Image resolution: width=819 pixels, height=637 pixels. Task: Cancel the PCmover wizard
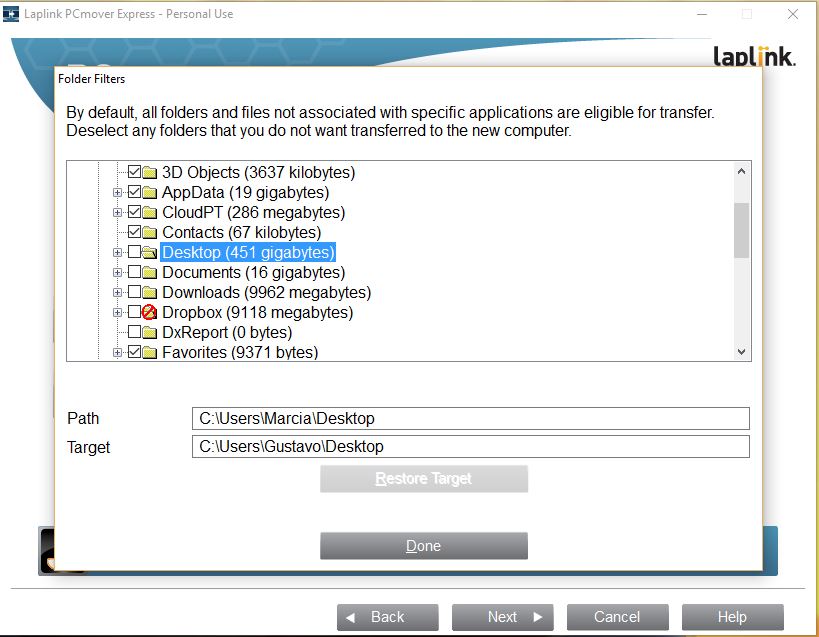[617, 617]
